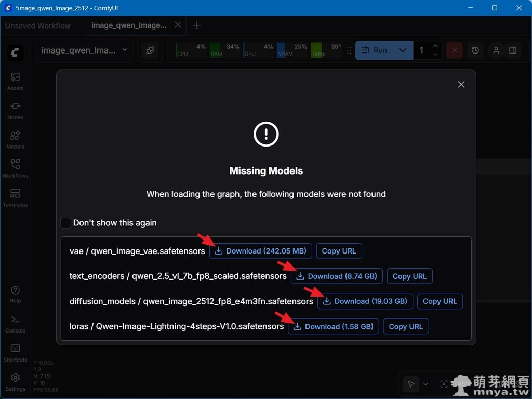Open the Templates sidebar panel
The image size is (532, 399).
(15, 197)
